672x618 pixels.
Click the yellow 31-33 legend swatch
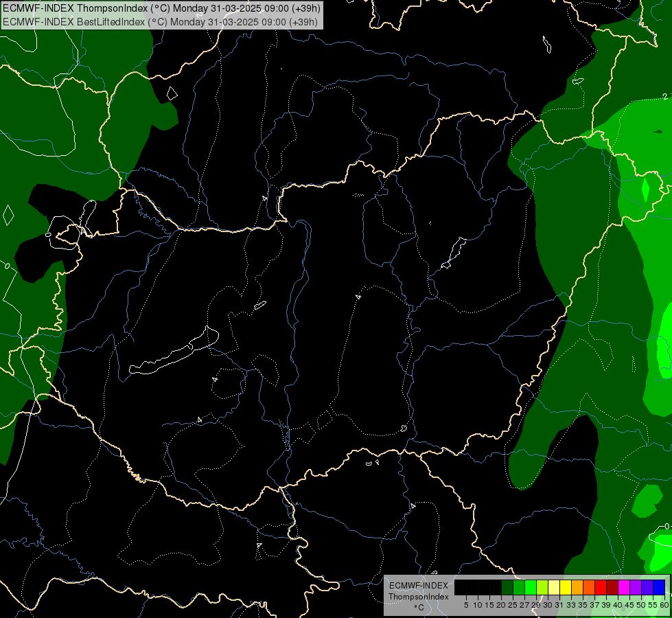[566, 587]
